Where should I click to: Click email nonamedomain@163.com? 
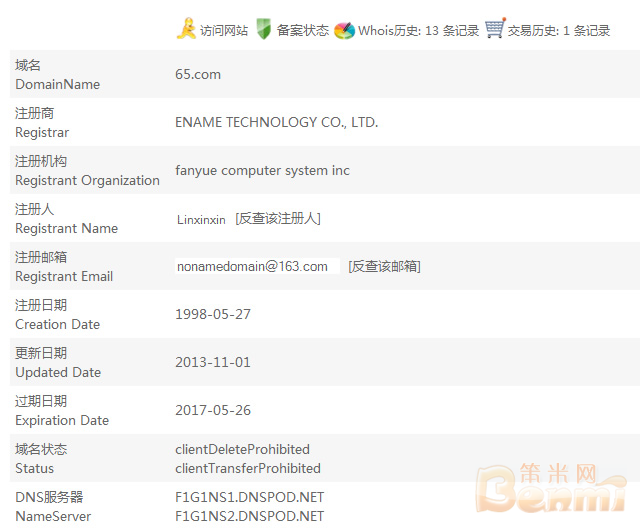click(x=252, y=266)
